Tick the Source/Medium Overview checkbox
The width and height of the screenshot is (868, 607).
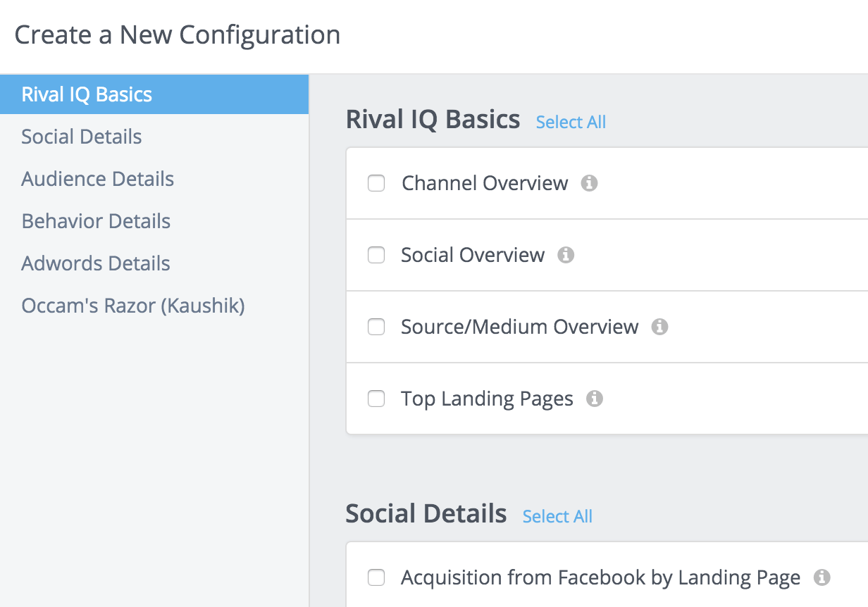point(376,327)
